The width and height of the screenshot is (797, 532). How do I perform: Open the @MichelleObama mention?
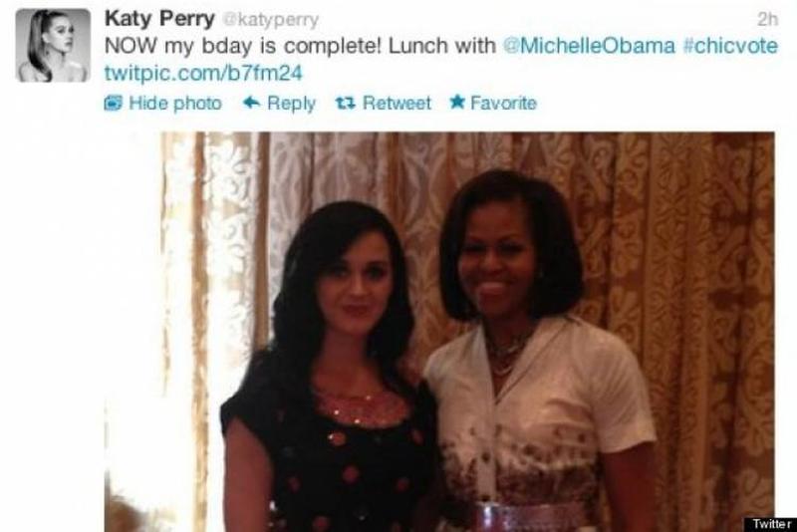(x=589, y=46)
